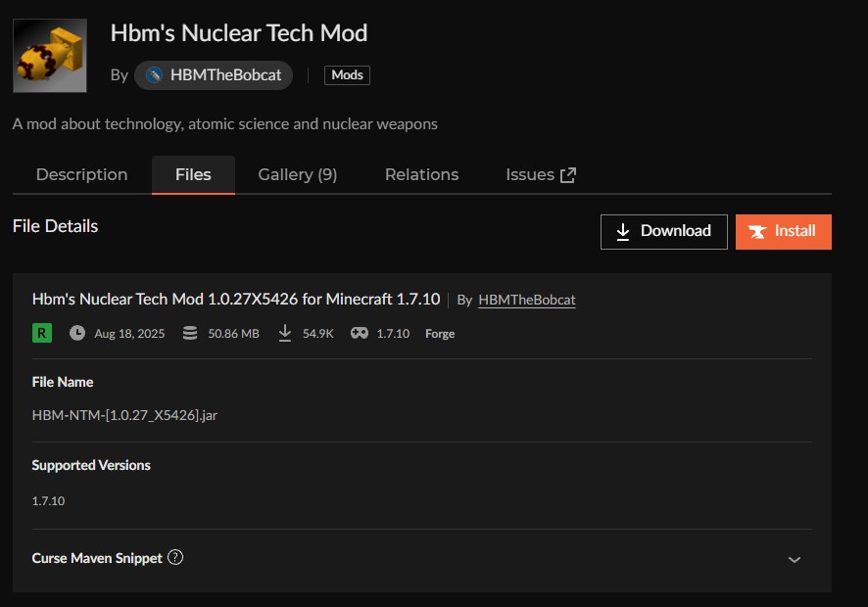This screenshot has width=868, height=607.
Task: Click the download count arrow icon
Action: [x=285, y=333]
